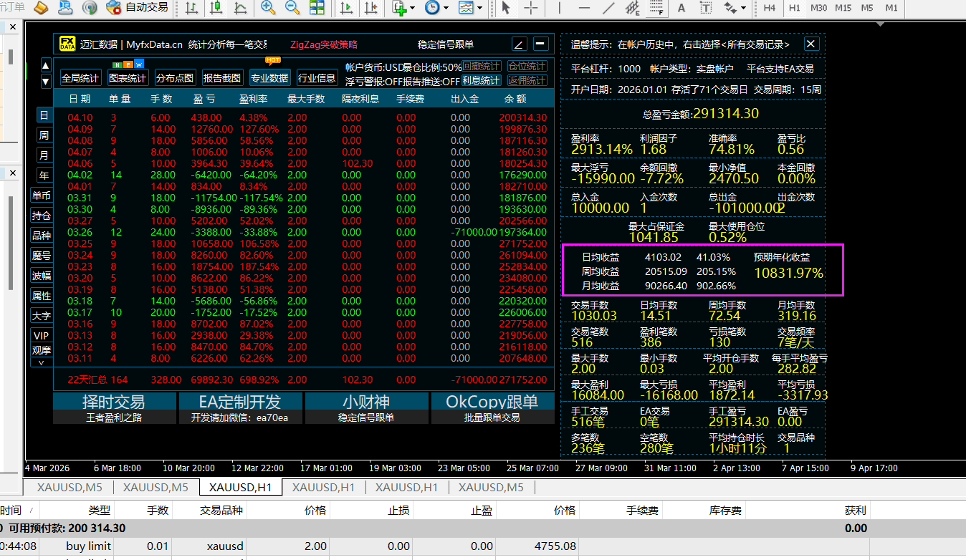This screenshot has height=560, width=966.
Task: Zoom in on the chart
Action: [269, 8]
